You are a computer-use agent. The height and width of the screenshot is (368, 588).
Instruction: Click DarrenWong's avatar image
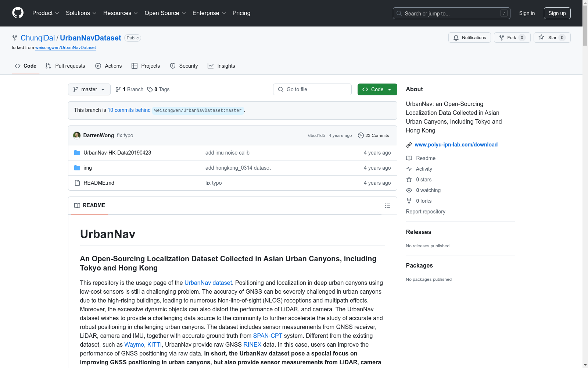(77, 135)
